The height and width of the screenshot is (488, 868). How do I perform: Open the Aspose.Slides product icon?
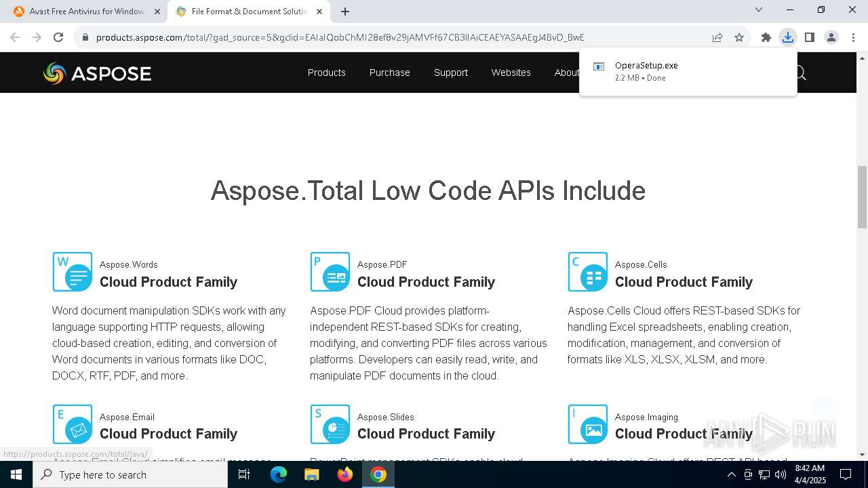pos(330,424)
